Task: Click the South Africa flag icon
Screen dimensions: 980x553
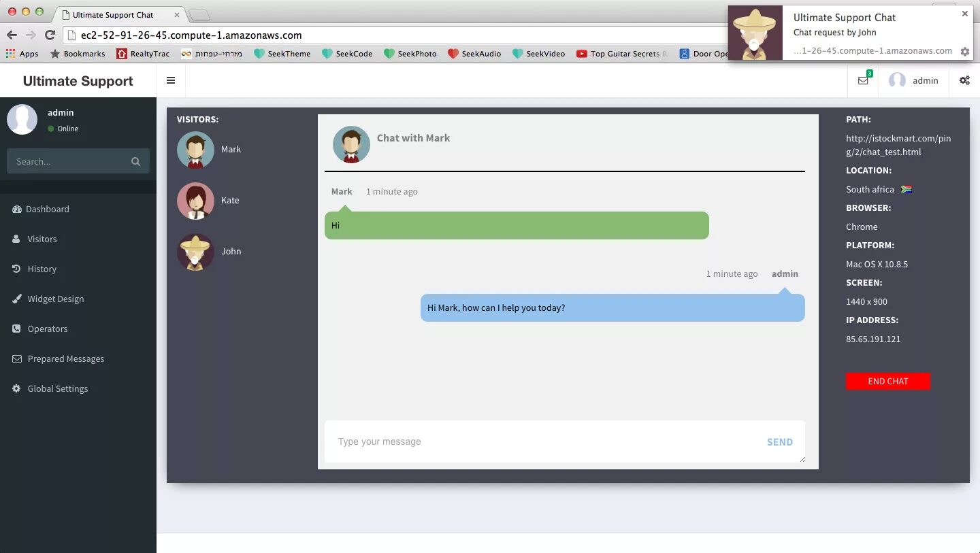Action: [906, 189]
